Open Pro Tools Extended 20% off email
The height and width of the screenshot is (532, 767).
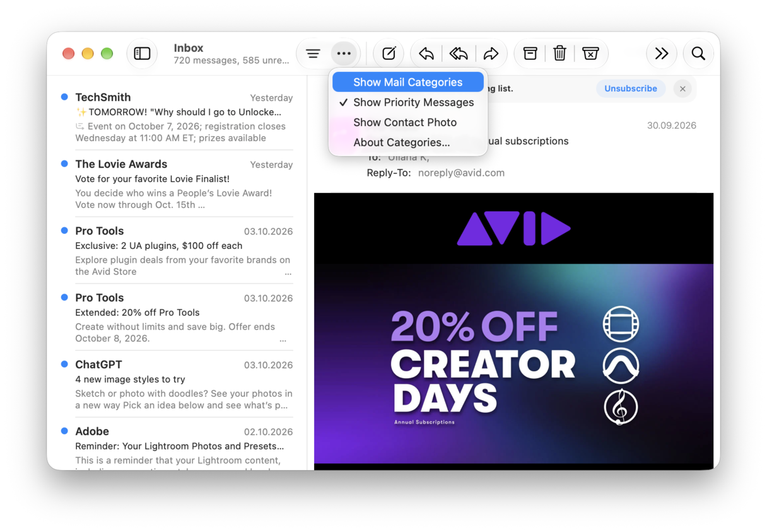(177, 317)
